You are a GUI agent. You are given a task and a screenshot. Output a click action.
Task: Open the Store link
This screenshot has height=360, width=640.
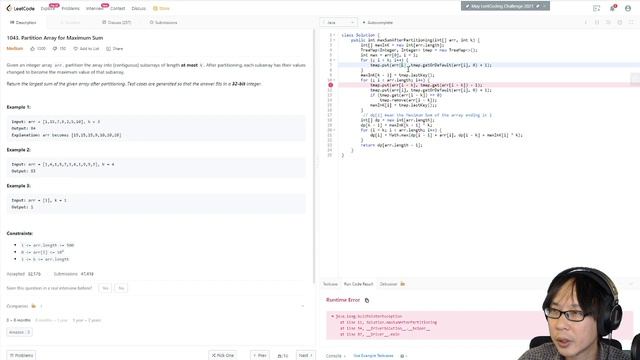coord(161,8)
